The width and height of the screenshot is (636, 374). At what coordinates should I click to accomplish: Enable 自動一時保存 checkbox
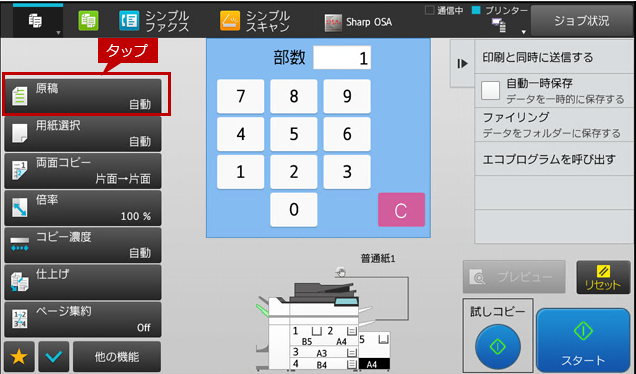point(490,90)
